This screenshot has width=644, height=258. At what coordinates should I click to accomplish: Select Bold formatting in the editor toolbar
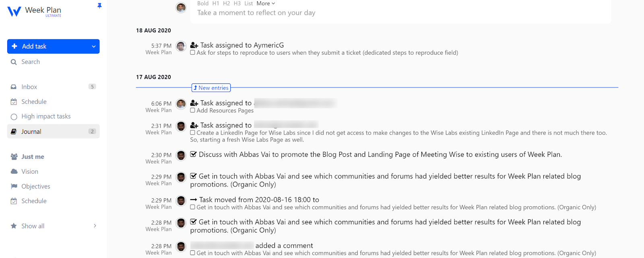click(x=203, y=4)
